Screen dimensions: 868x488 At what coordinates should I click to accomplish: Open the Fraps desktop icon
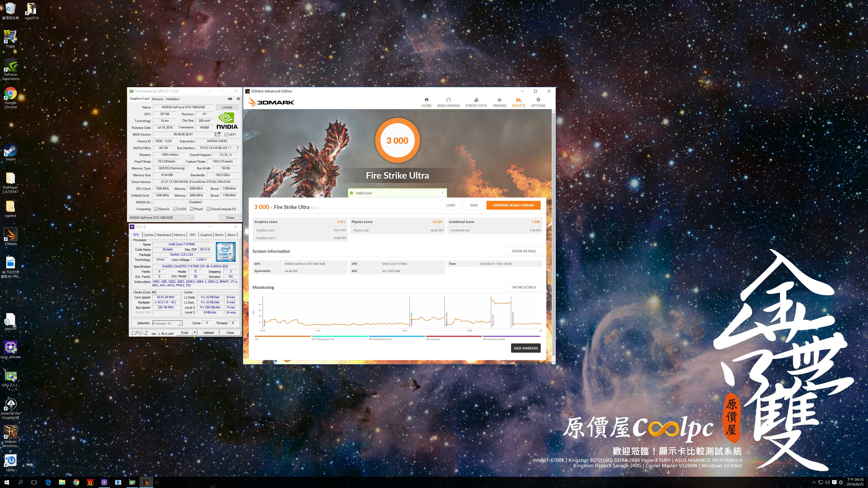[x=10, y=39]
